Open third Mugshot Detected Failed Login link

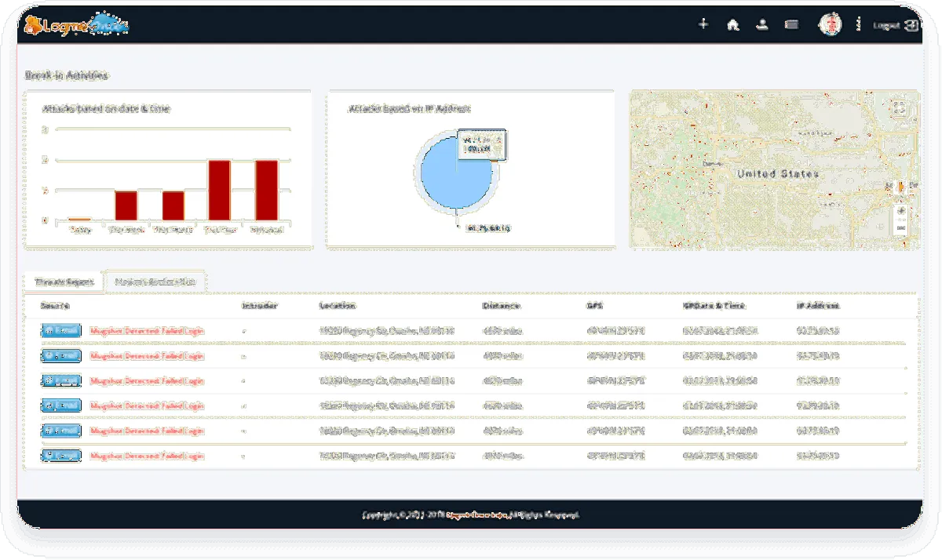click(147, 381)
